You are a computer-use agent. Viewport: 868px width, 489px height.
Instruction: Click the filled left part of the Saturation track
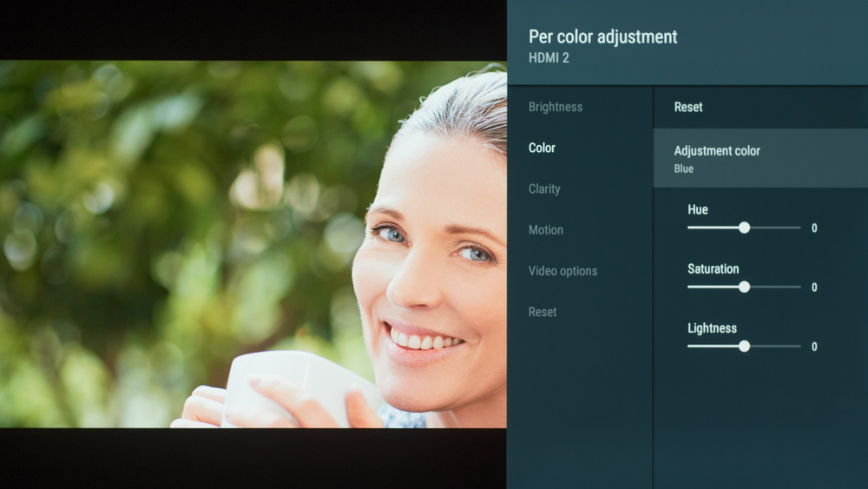[713, 287]
